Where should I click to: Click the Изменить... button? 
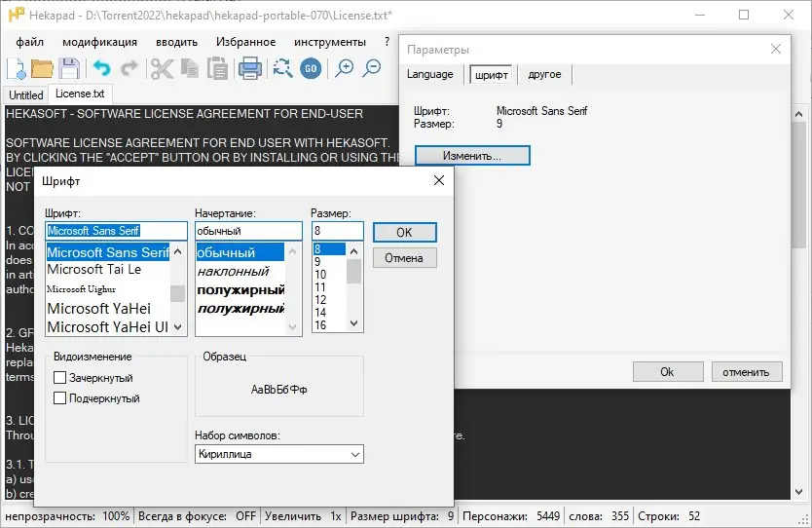(472, 156)
